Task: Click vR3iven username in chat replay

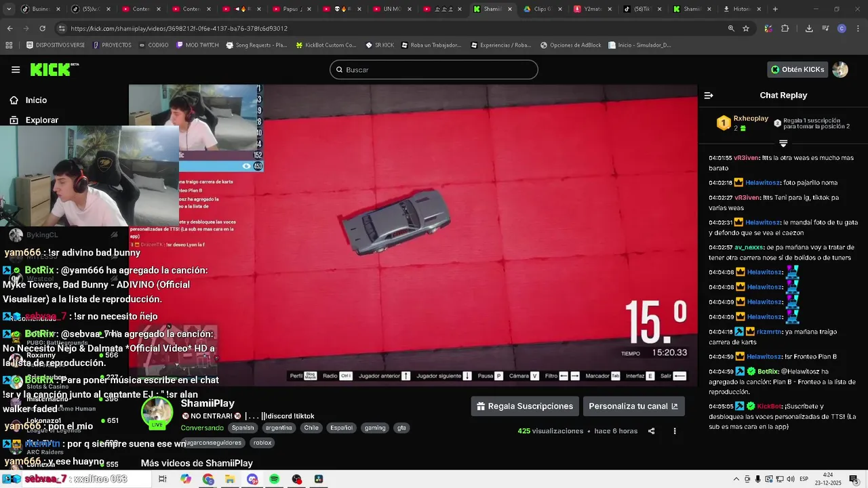Action: coord(747,158)
